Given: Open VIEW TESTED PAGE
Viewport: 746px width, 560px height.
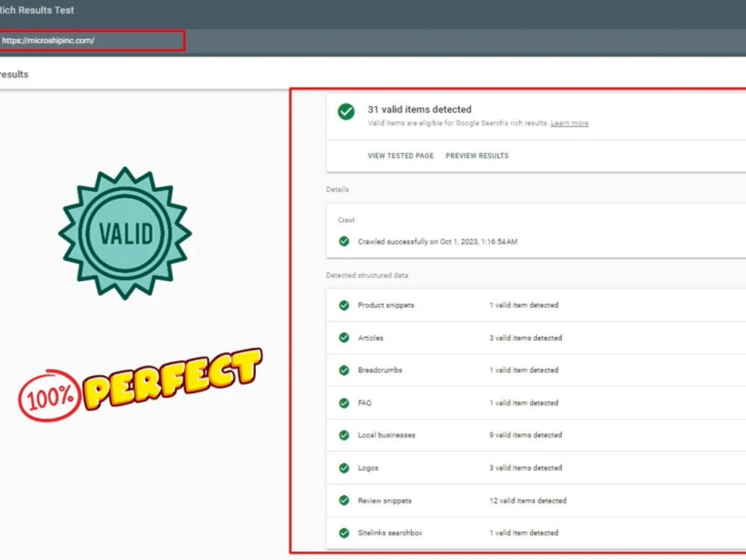Looking at the screenshot, I should pos(401,155).
